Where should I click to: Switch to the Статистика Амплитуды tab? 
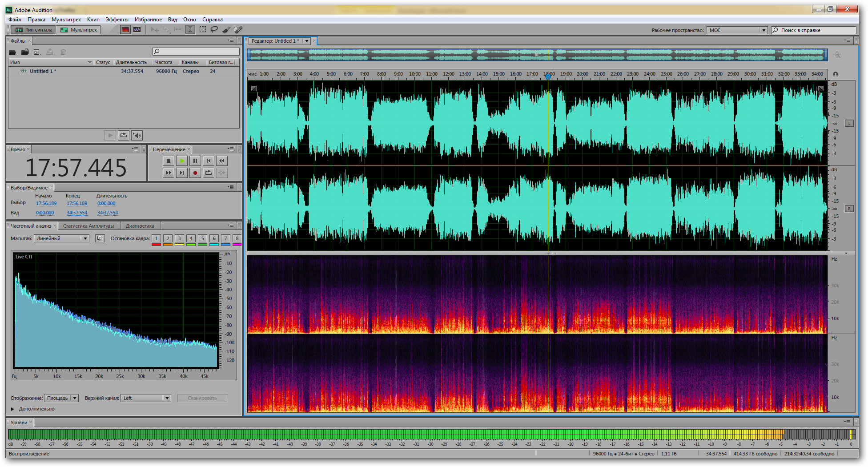point(88,226)
